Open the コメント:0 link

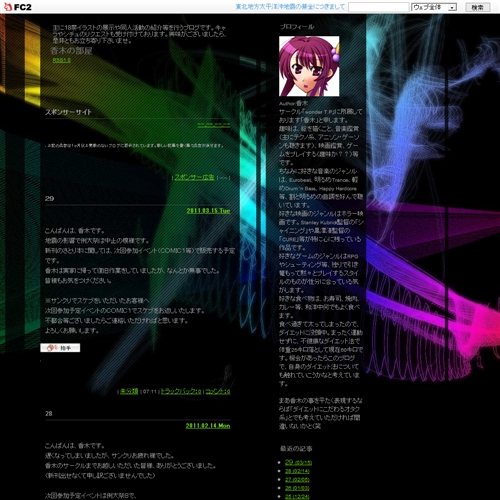click(x=218, y=391)
